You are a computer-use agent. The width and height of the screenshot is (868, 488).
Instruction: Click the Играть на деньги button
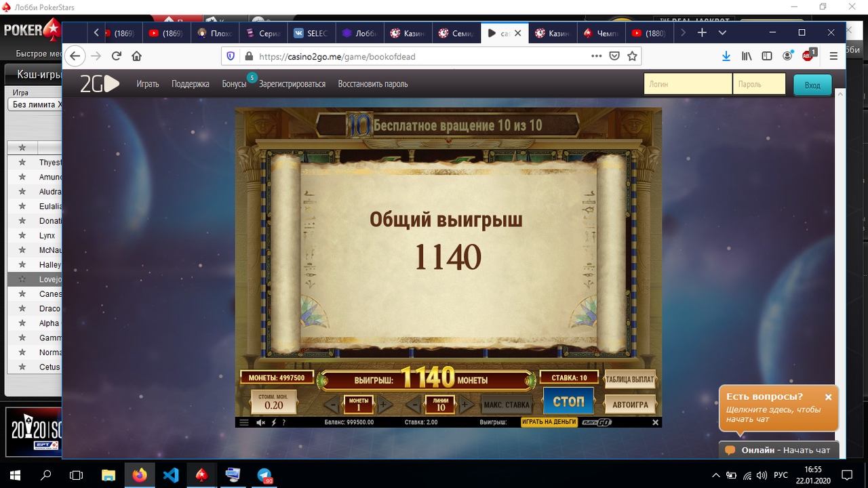click(x=549, y=422)
